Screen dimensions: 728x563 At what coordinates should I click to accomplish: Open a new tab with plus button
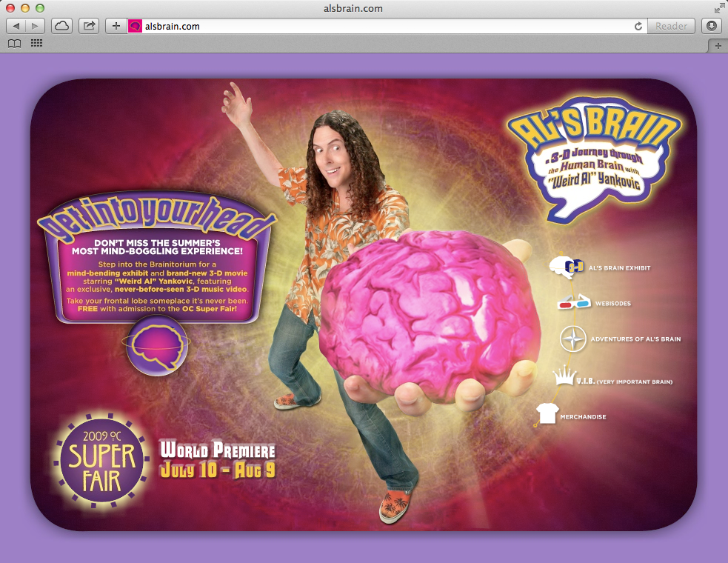718,45
